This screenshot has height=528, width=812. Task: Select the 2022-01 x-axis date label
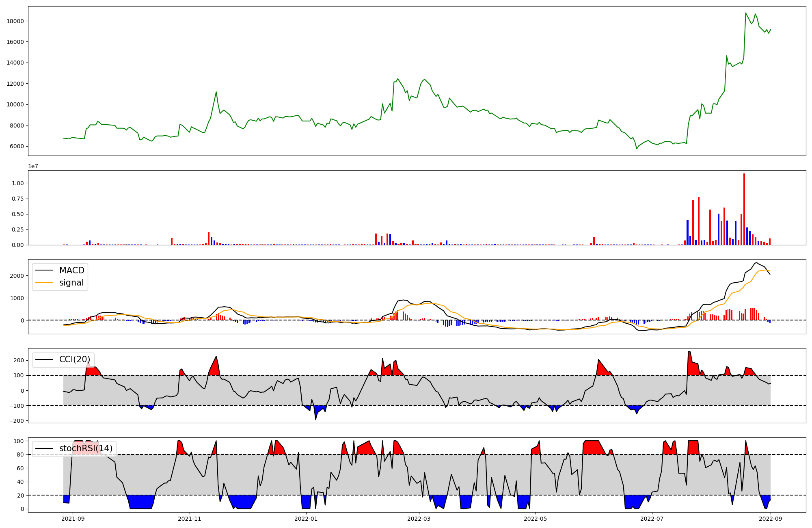click(x=306, y=519)
